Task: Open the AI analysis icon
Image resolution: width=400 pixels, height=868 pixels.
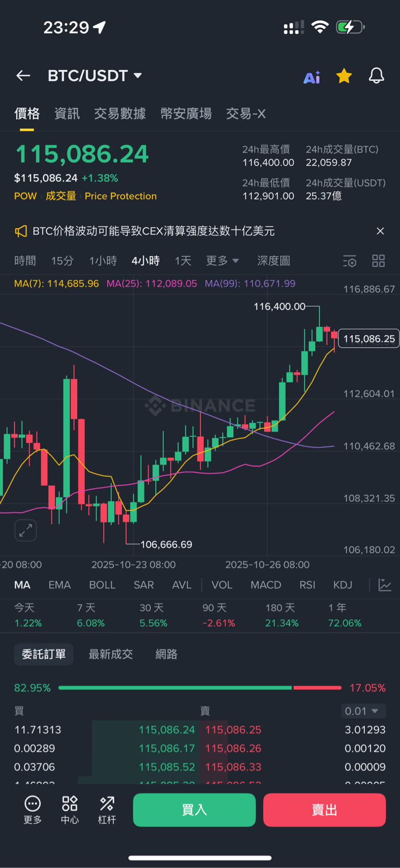Action: [x=312, y=77]
